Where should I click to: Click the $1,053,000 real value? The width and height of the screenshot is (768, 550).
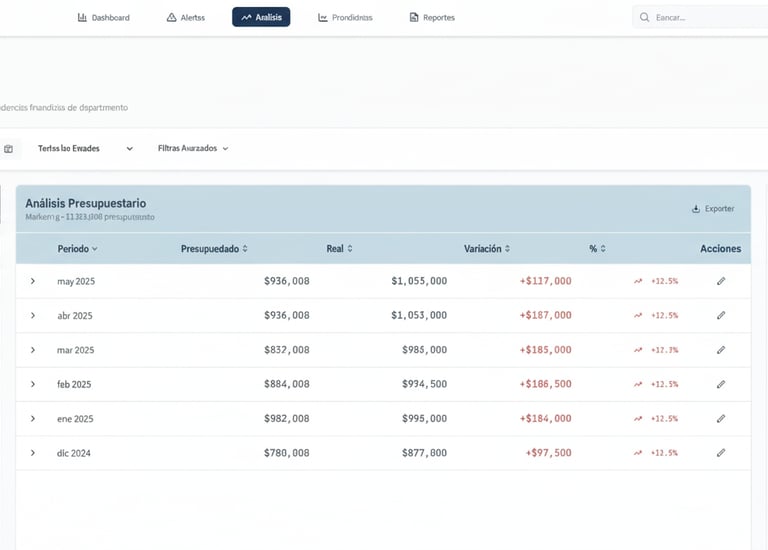419,315
